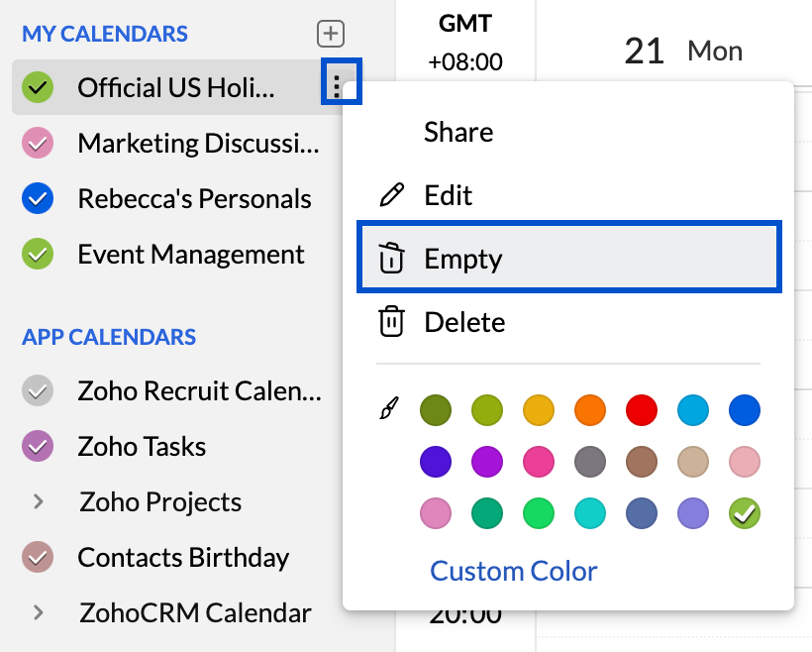Toggle Marketing Discussion calendar checkmark
Screen dimensions: 812x652
(38, 144)
